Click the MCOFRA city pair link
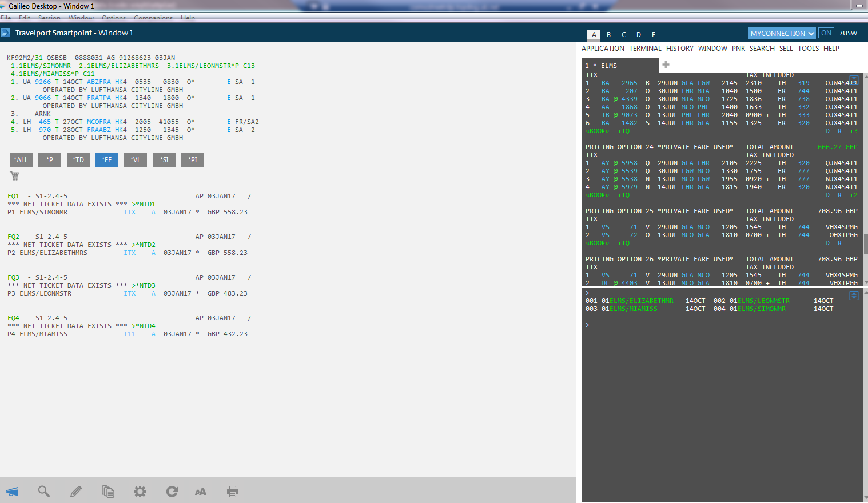The width and height of the screenshot is (868, 503). pyautogui.click(x=99, y=122)
